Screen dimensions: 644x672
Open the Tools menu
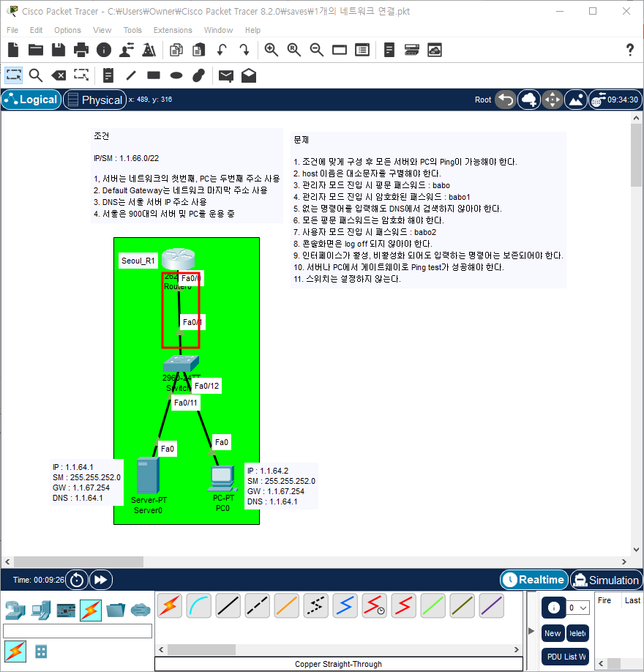pyautogui.click(x=132, y=30)
